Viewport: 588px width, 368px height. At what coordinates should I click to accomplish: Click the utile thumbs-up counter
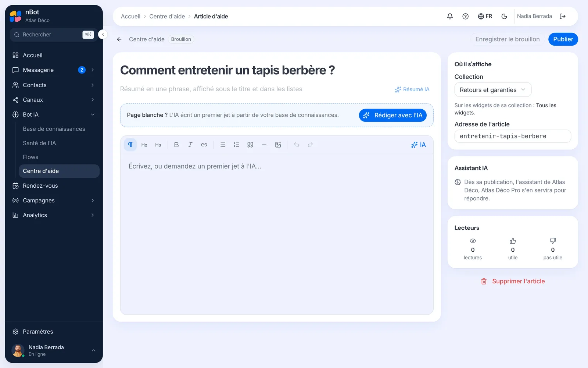pyautogui.click(x=513, y=249)
